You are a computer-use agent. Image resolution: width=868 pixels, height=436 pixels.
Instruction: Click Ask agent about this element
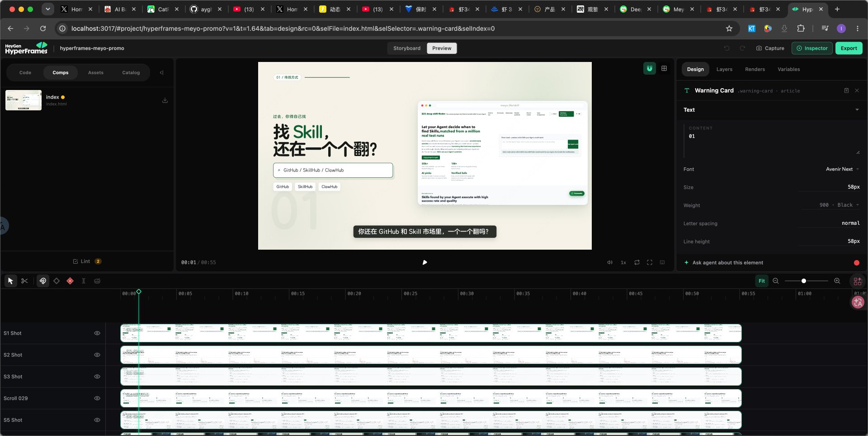point(723,263)
